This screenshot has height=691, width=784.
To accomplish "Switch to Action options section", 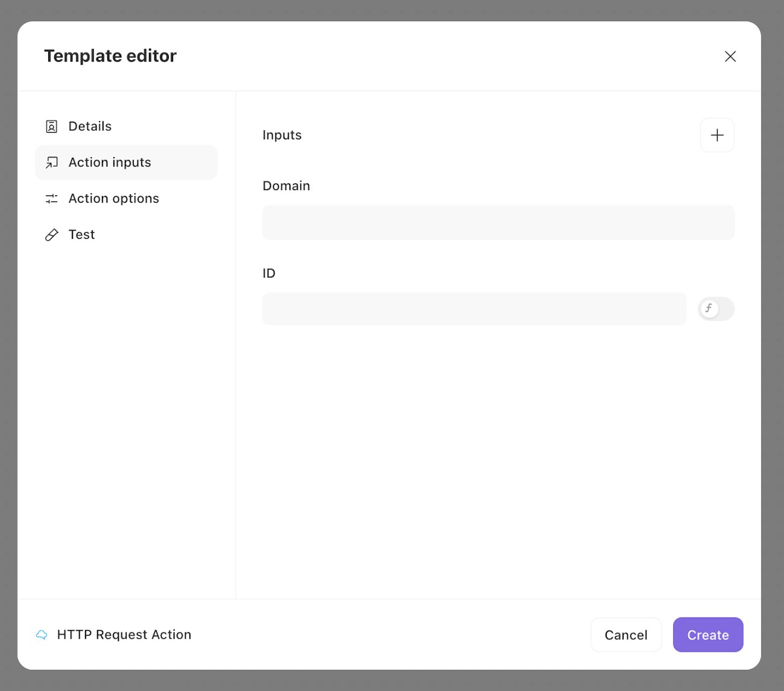I will tap(114, 199).
